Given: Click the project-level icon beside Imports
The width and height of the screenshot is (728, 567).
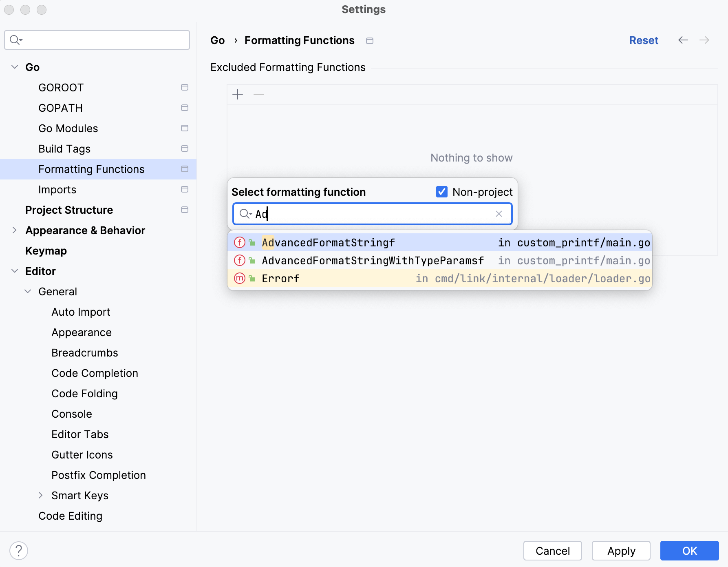Looking at the screenshot, I should (185, 189).
